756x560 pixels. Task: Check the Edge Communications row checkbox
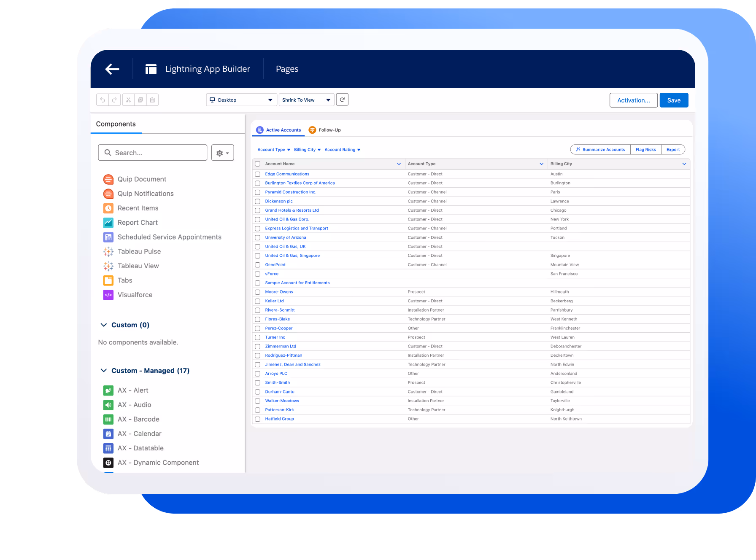(x=257, y=174)
